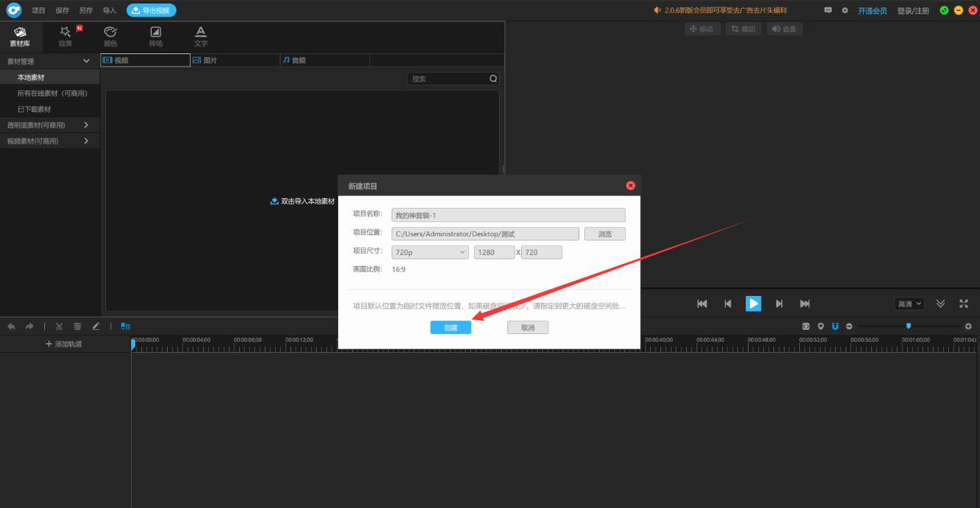Select the 图片 media type tab

pyautogui.click(x=235, y=60)
